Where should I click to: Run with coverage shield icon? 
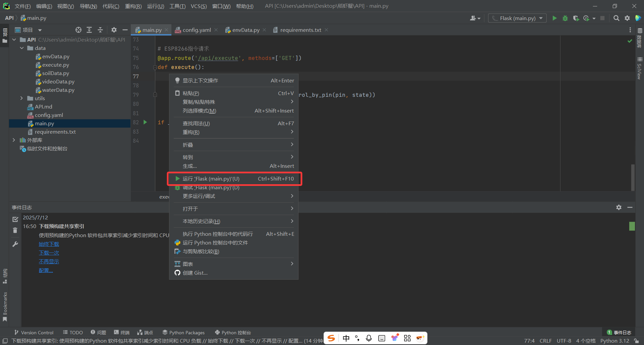click(x=576, y=18)
